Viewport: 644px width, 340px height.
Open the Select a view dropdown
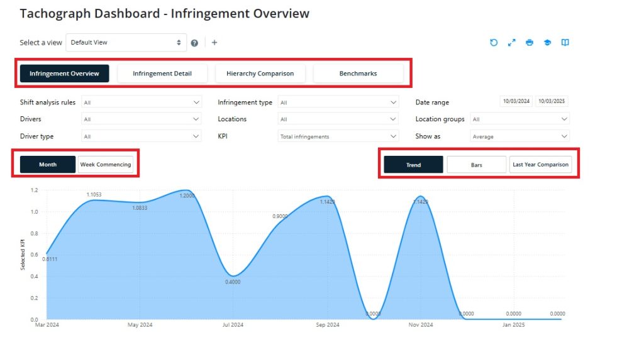(126, 42)
